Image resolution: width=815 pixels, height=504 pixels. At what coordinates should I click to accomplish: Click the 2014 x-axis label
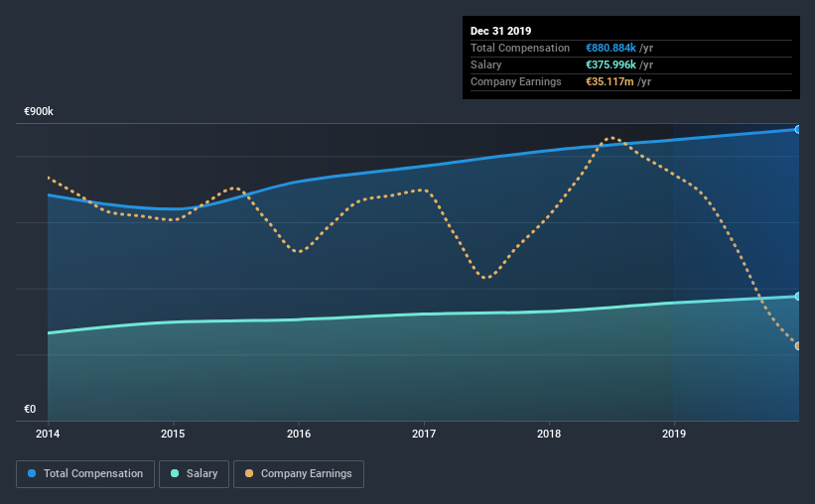pyautogui.click(x=48, y=434)
